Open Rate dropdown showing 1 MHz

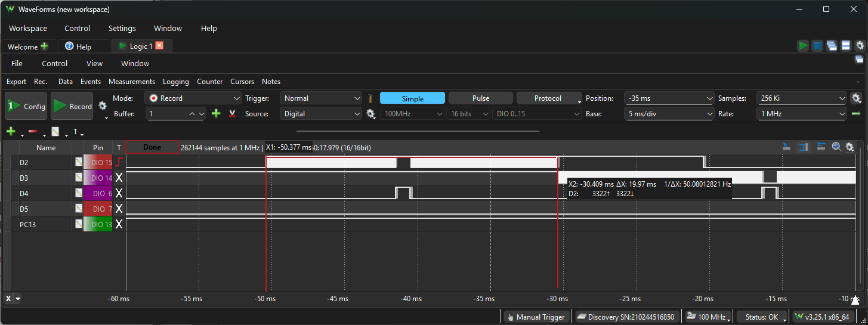(802, 113)
